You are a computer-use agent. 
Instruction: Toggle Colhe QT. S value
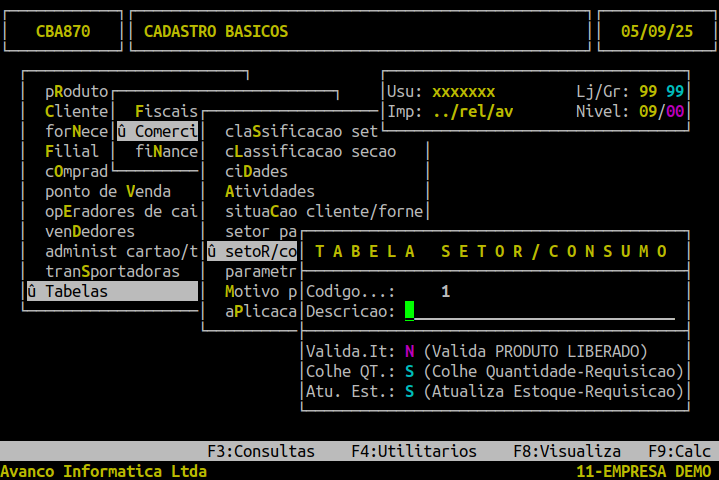point(409,371)
